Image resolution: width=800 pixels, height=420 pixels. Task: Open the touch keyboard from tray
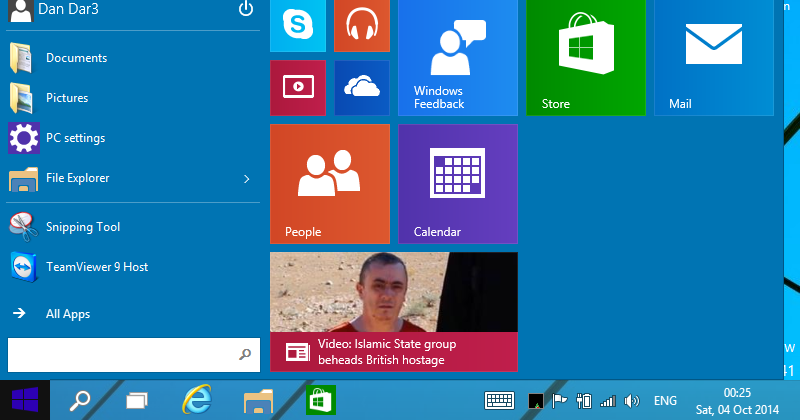pos(499,401)
